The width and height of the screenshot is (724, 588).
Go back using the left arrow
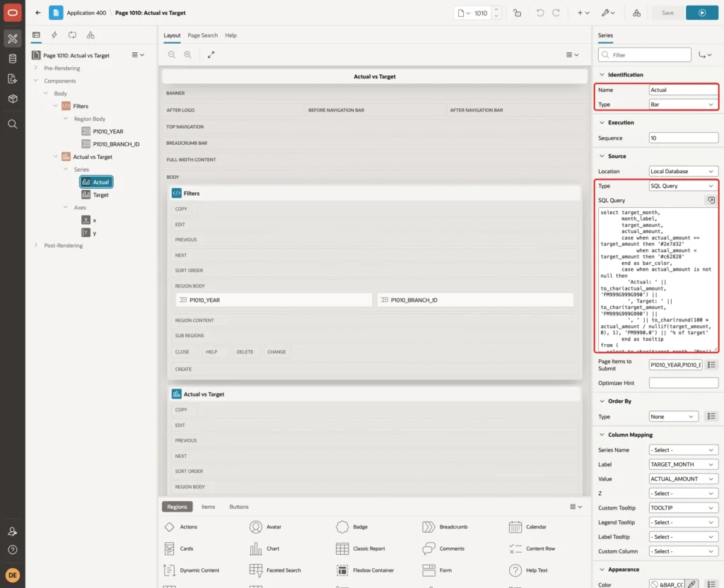point(38,13)
